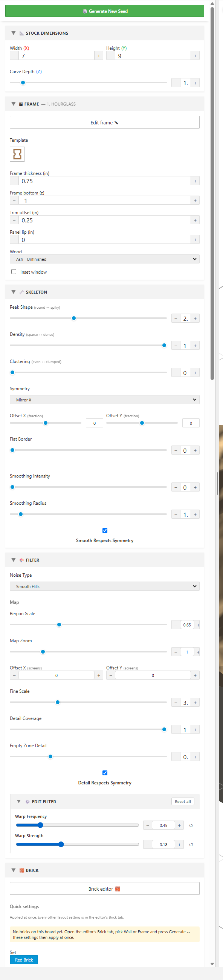Increase Width with the plus button

coord(99,56)
